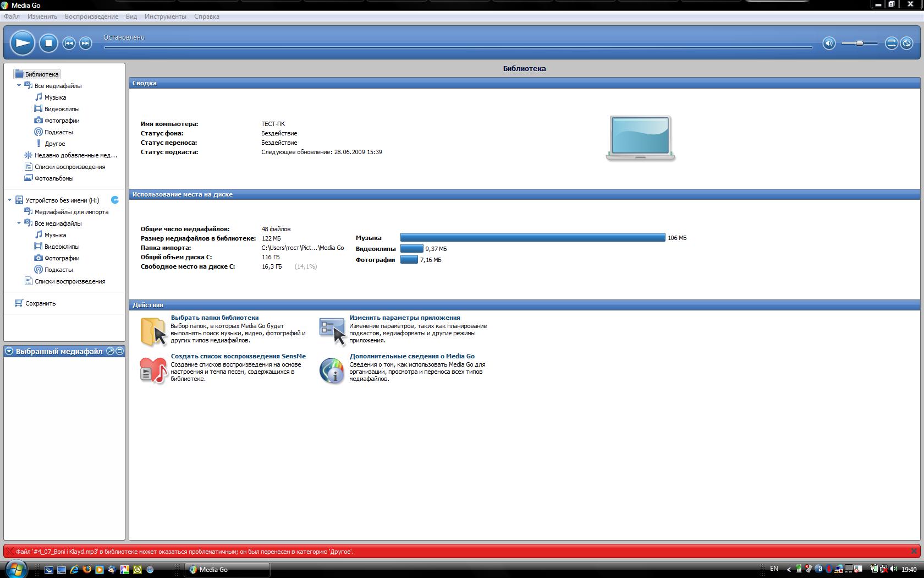Mute sound with the speaker icon
This screenshot has width=924, height=578.
pyautogui.click(x=829, y=43)
